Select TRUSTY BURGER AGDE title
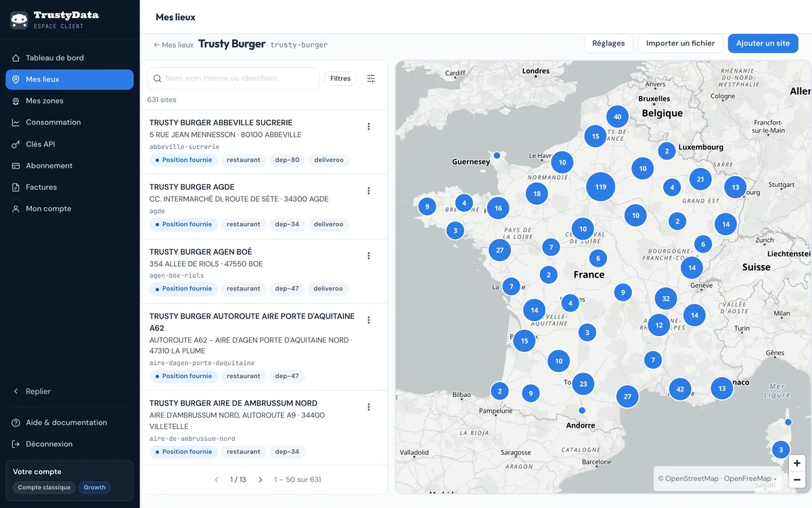 [192, 187]
